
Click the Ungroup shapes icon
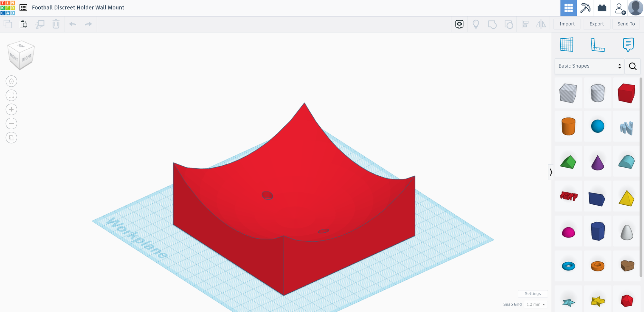(509, 24)
